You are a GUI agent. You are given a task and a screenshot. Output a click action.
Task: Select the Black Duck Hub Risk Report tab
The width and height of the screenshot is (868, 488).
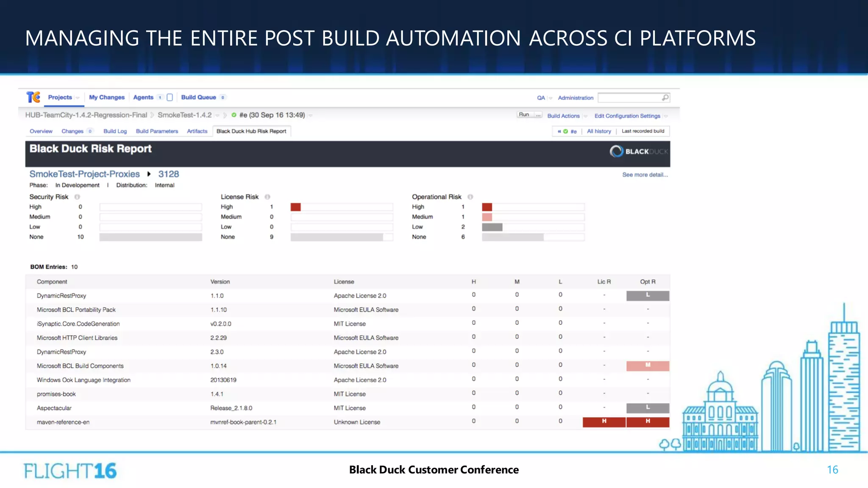click(251, 131)
